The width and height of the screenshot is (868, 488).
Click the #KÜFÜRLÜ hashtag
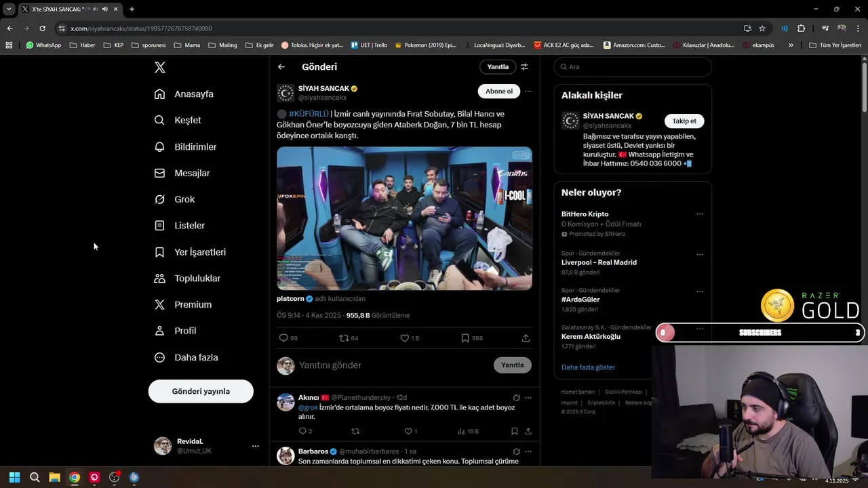coord(309,114)
